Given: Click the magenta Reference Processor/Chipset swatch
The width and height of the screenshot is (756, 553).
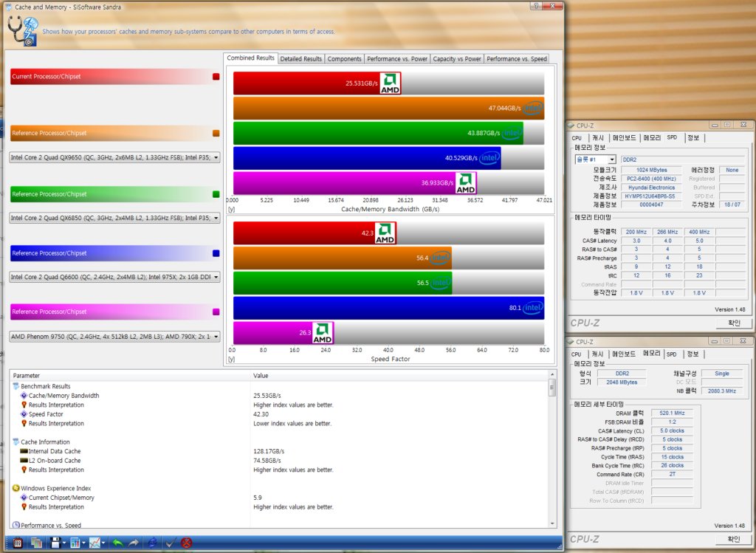Looking at the screenshot, I should click(x=216, y=312).
